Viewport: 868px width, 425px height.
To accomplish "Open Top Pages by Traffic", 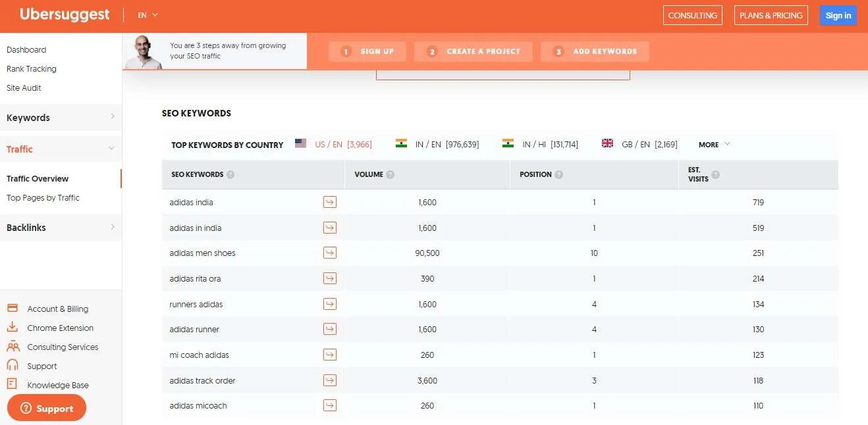I will pos(43,197).
